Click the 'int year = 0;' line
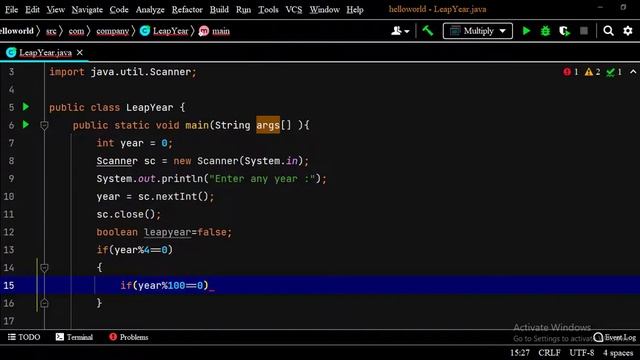Screen dimensions: 640x360 (x=134, y=143)
